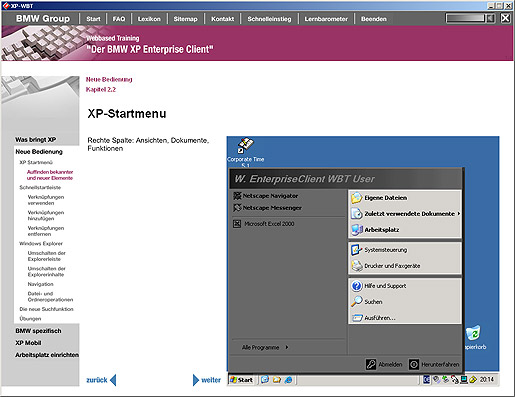Image resolution: width=515 pixels, height=397 pixels.
Task: Click the folder icon in quick launch bar
Action: tap(277, 379)
